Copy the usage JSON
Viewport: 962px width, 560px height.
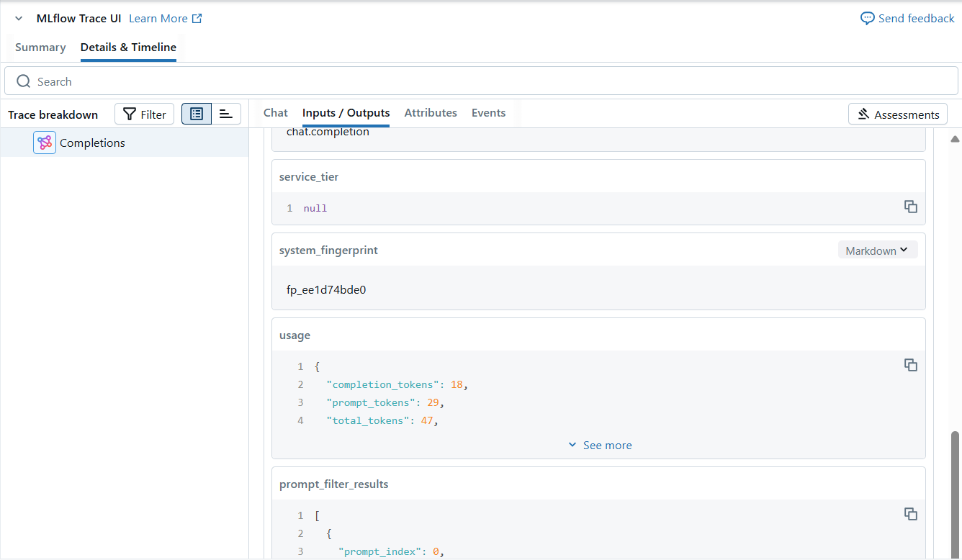click(x=911, y=365)
